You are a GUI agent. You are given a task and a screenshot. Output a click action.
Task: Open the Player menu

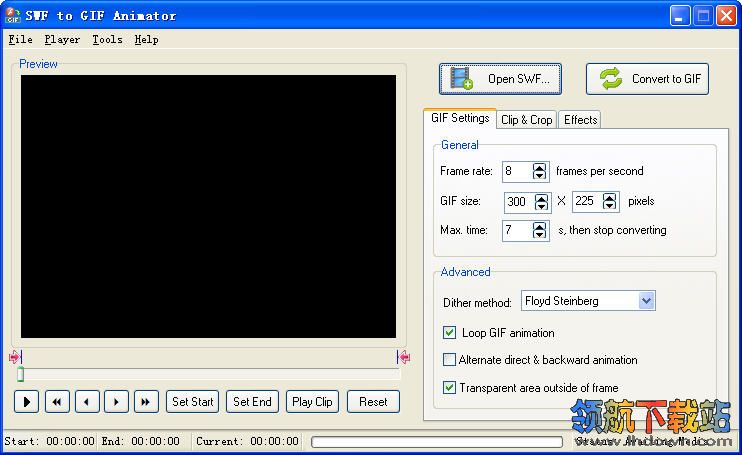62,40
